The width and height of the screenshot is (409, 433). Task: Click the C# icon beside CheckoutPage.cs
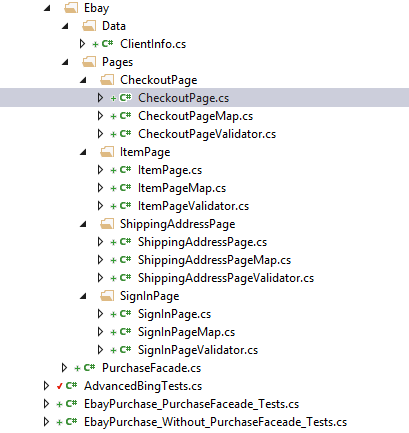(125, 98)
